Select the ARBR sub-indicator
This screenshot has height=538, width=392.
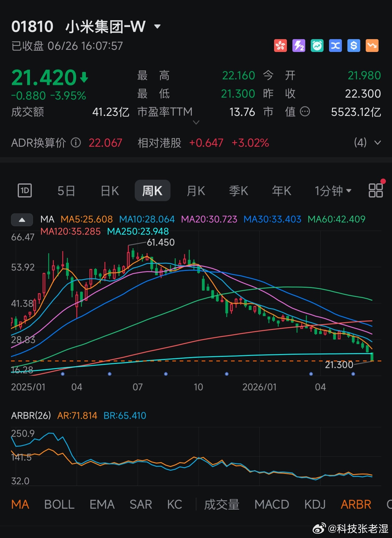pyautogui.click(x=356, y=504)
